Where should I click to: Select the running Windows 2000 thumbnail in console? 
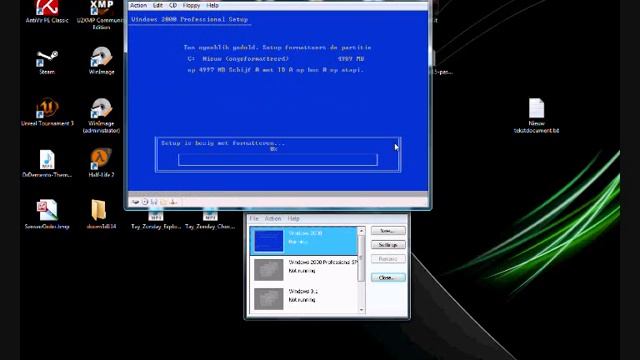click(x=268, y=241)
